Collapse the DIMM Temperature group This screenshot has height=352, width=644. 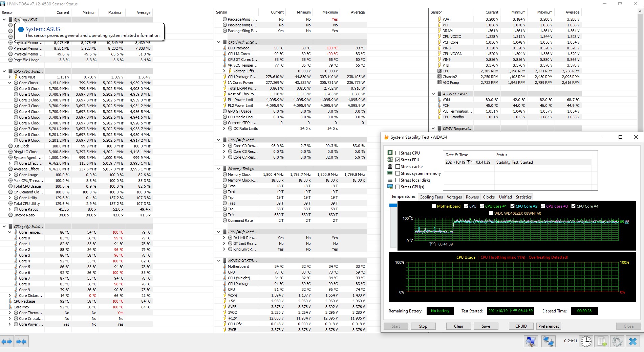coord(433,128)
